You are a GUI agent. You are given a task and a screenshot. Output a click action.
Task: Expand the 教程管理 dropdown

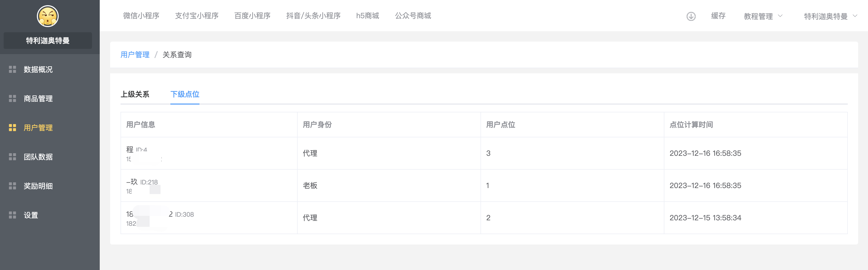point(763,16)
